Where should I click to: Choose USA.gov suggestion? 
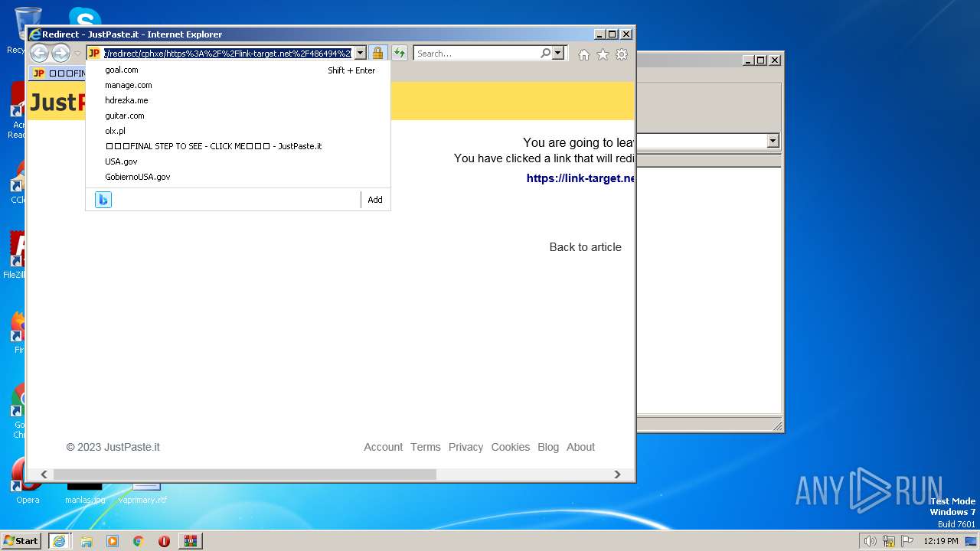(x=238, y=161)
